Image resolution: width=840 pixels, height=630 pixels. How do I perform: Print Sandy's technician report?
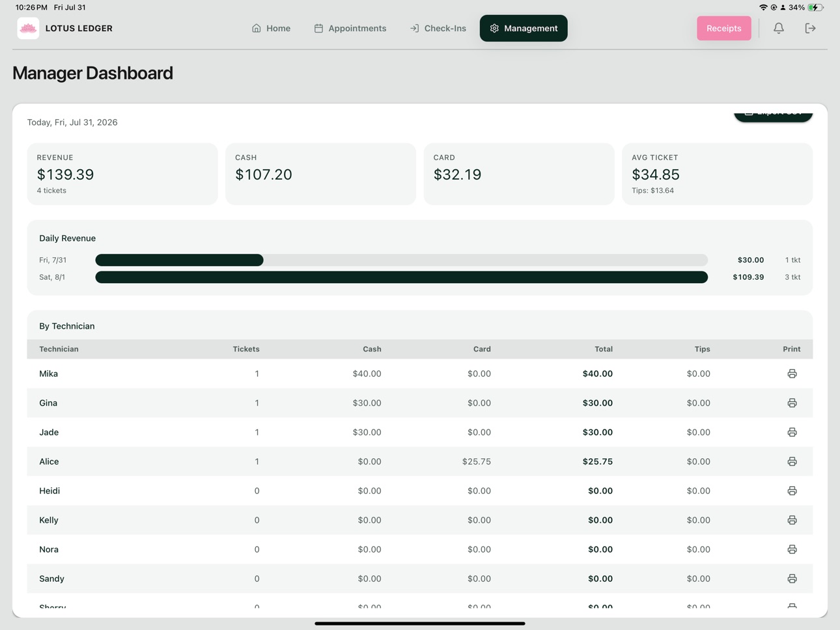pos(792,579)
